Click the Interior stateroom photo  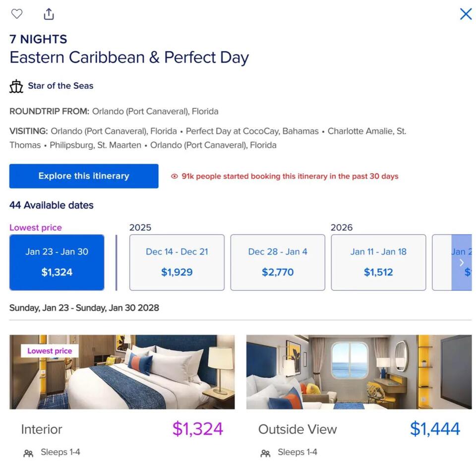pyautogui.click(x=122, y=371)
